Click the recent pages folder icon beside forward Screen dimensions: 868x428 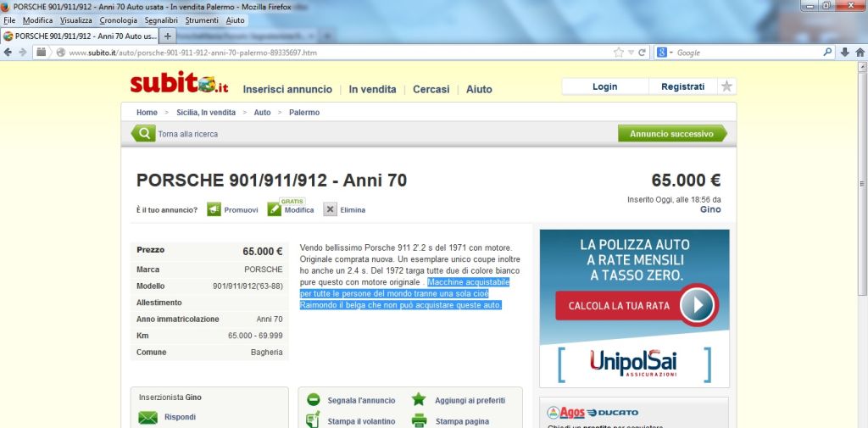click(41, 52)
